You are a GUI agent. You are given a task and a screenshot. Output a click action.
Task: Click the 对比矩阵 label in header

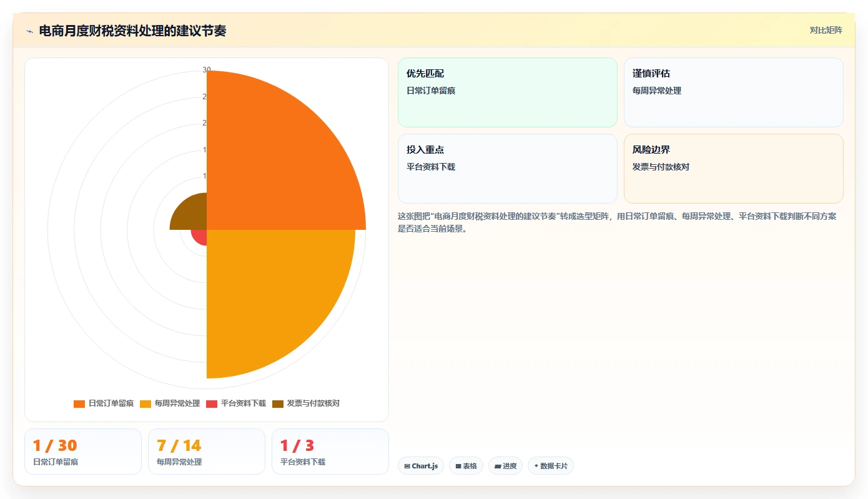tap(826, 30)
